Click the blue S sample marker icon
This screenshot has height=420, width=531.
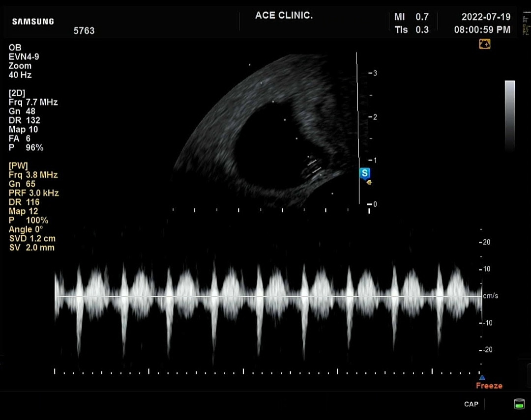365,173
